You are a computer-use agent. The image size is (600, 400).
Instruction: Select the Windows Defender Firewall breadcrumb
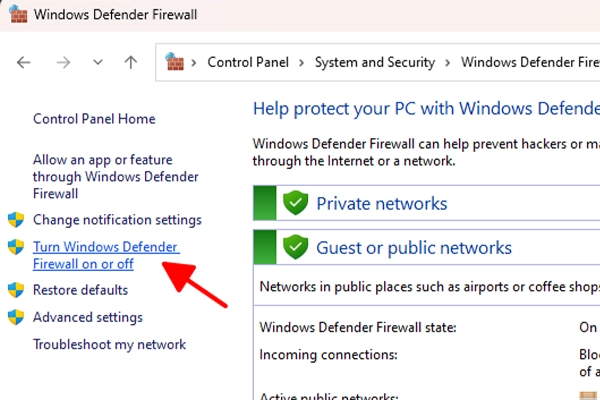(x=530, y=62)
